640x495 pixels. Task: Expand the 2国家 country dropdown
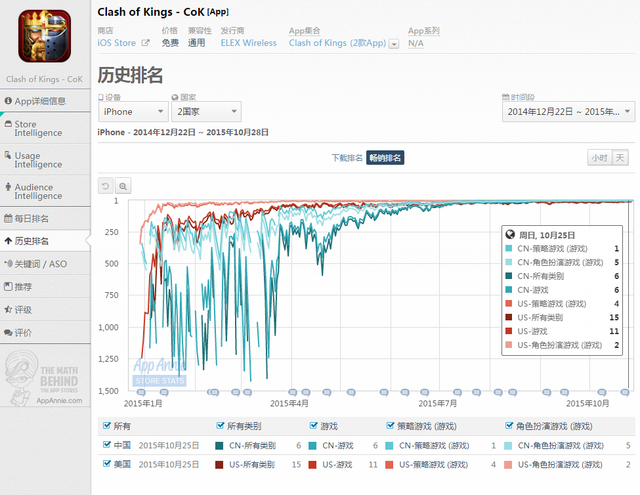tap(204, 112)
